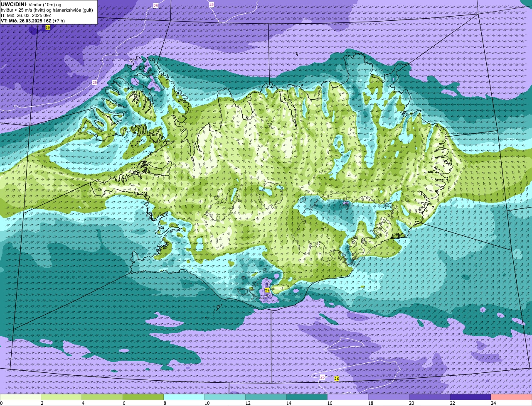Viewport: 532px width, 406px height.
Task: Click the olive green 6–8 legend swatch
Action: 144,397
